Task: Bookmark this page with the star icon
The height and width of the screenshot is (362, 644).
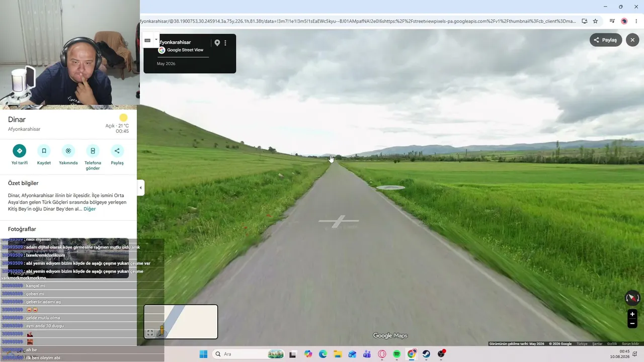Action: 595,21
